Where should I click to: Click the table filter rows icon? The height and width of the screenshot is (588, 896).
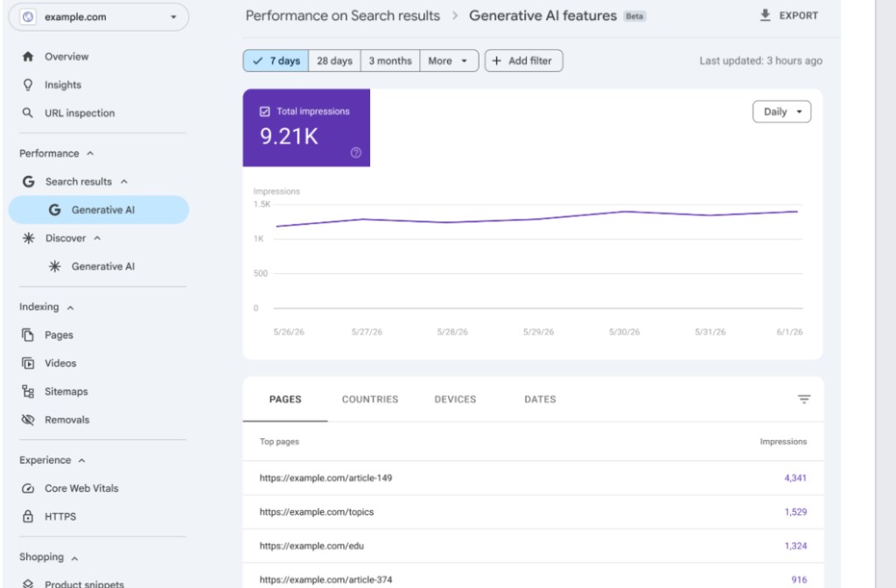804,399
